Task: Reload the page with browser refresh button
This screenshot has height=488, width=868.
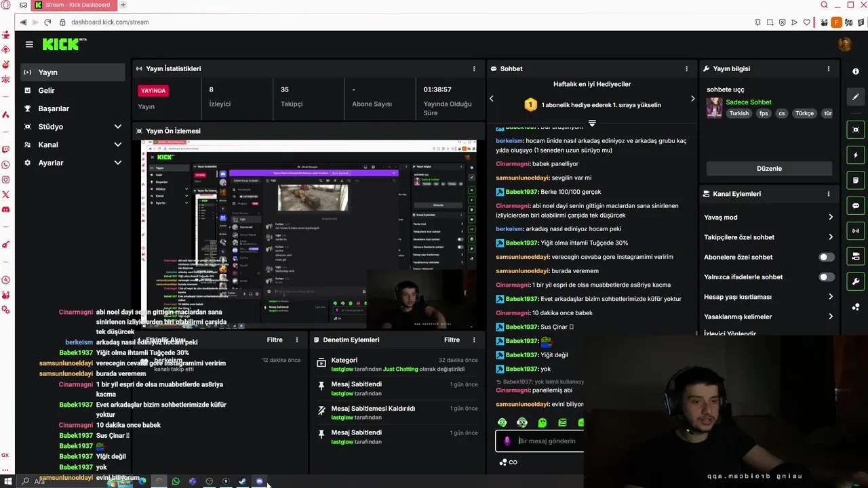Action: (47, 22)
